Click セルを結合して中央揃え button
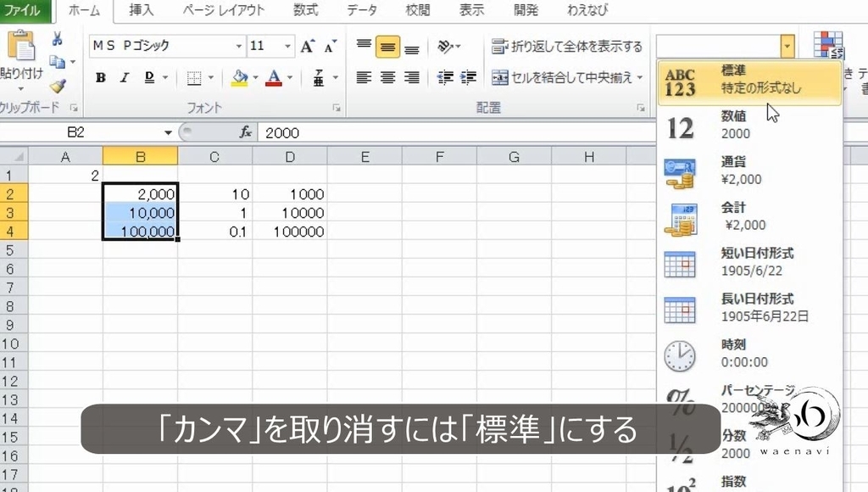The height and width of the screenshot is (492, 868). 562,77
